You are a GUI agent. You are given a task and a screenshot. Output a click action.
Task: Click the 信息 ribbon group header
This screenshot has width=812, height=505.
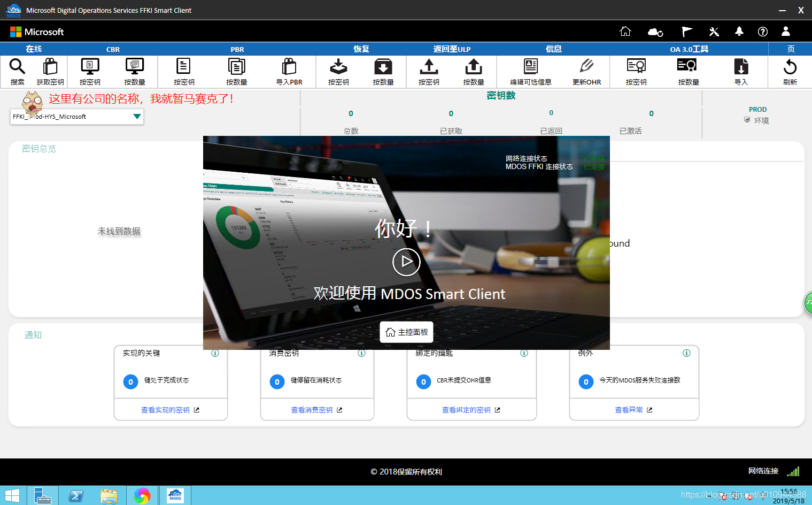pos(554,49)
